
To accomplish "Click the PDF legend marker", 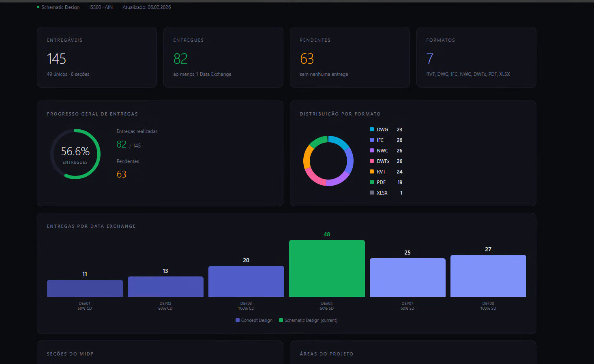I will pos(371,182).
